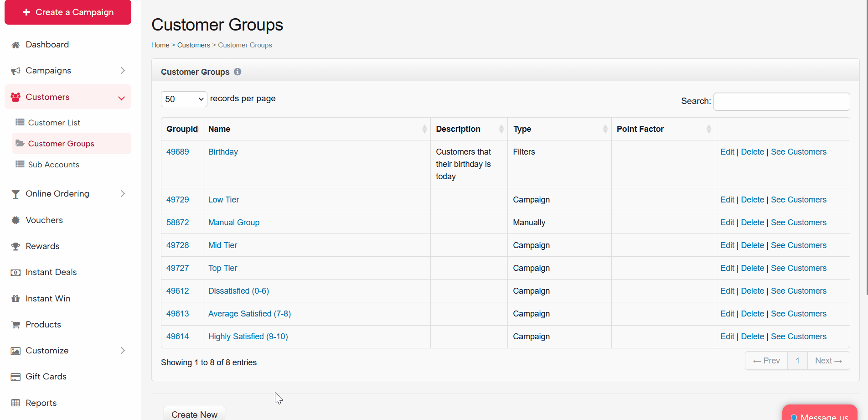This screenshot has width=868, height=420.
Task: Open the Manual Group name link
Action: (x=234, y=223)
